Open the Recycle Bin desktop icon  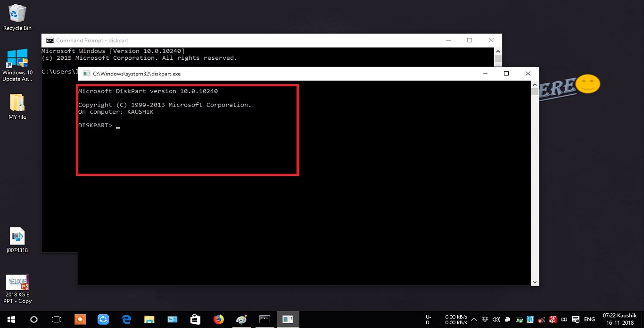(x=17, y=17)
